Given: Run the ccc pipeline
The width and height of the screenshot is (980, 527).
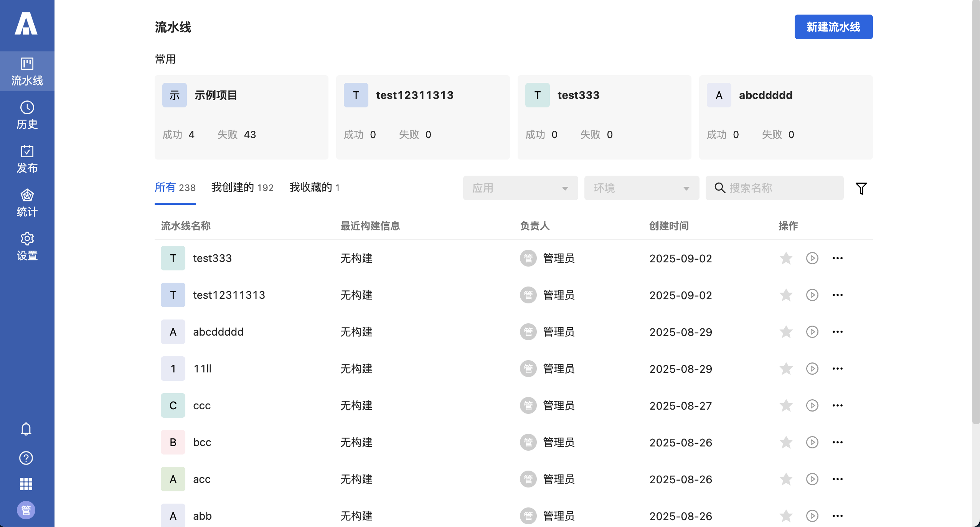Looking at the screenshot, I should [812, 405].
